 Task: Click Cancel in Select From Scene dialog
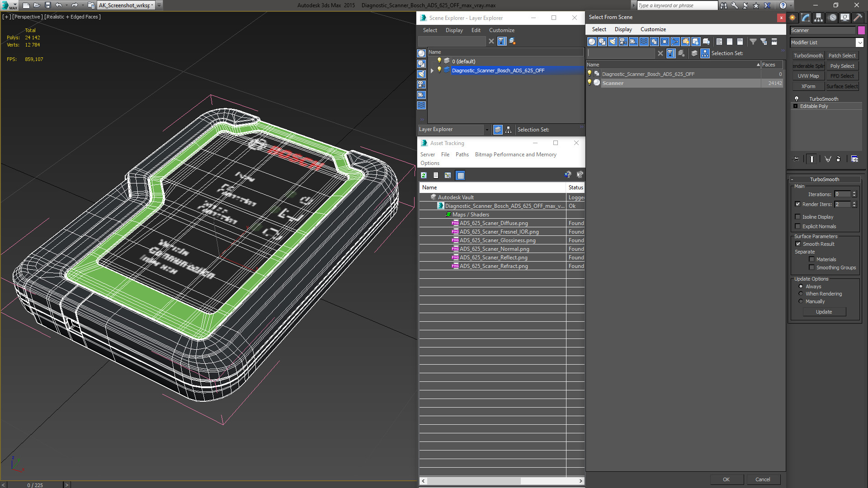(763, 479)
